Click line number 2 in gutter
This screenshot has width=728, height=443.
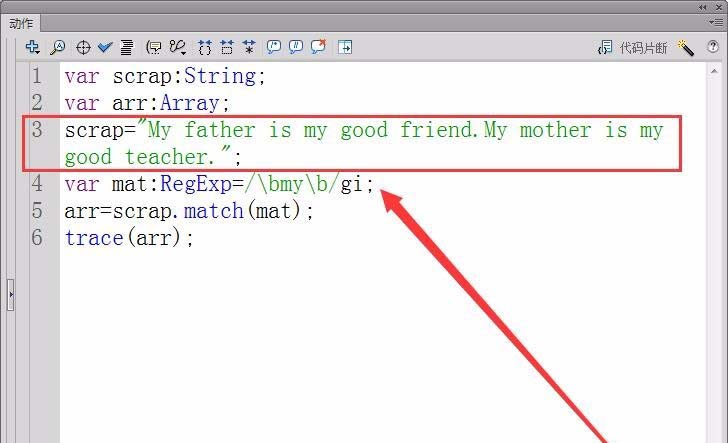[37, 103]
